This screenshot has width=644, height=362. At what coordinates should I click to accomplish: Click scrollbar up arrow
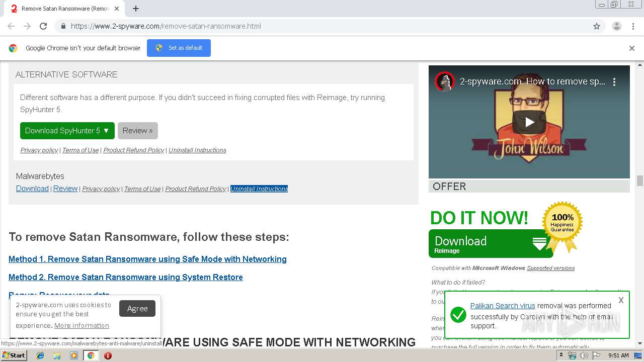640,65
